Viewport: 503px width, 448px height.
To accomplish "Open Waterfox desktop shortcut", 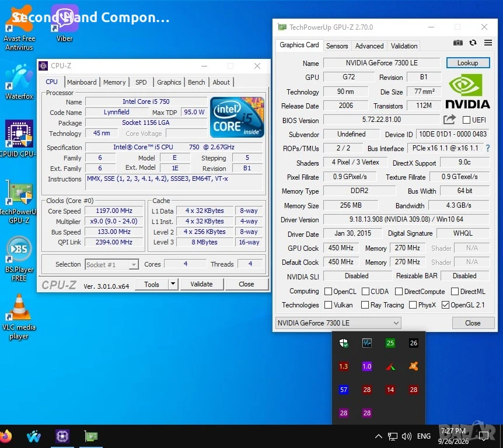I will [19, 82].
